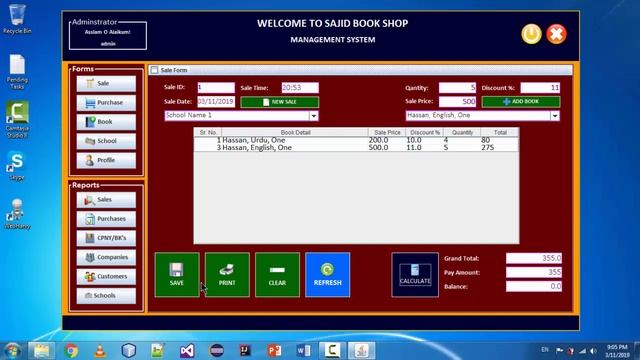Screen dimensions: 640x360
Task: Click the CLEAR button
Action: (277, 275)
